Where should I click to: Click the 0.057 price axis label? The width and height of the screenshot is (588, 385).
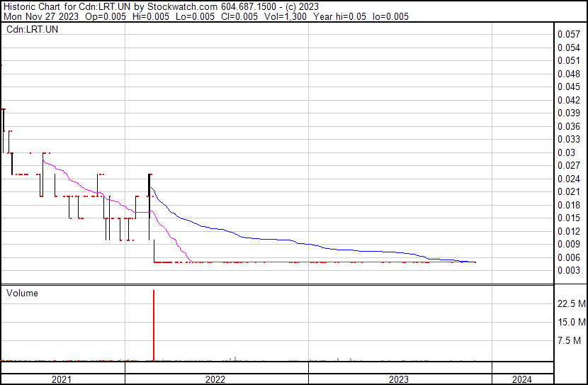click(568, 34)
